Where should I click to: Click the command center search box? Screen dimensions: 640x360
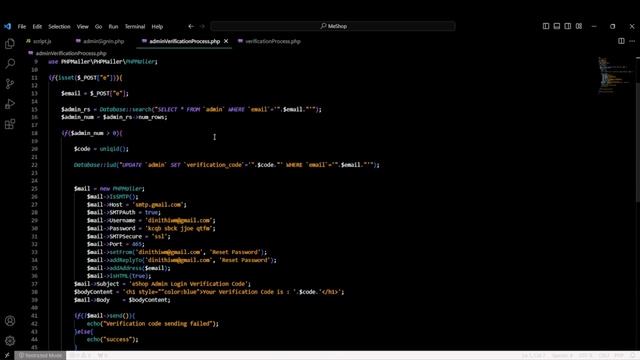tap(333, 26)
